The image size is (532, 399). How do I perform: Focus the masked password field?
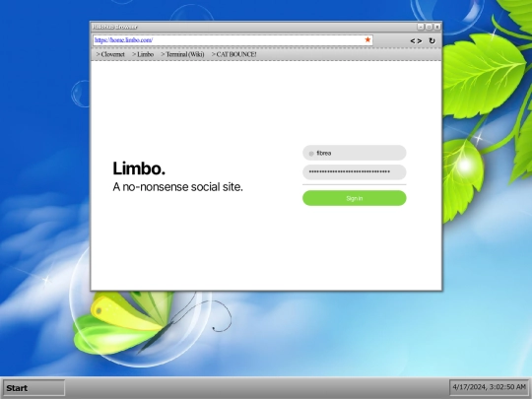coord(355,172)
